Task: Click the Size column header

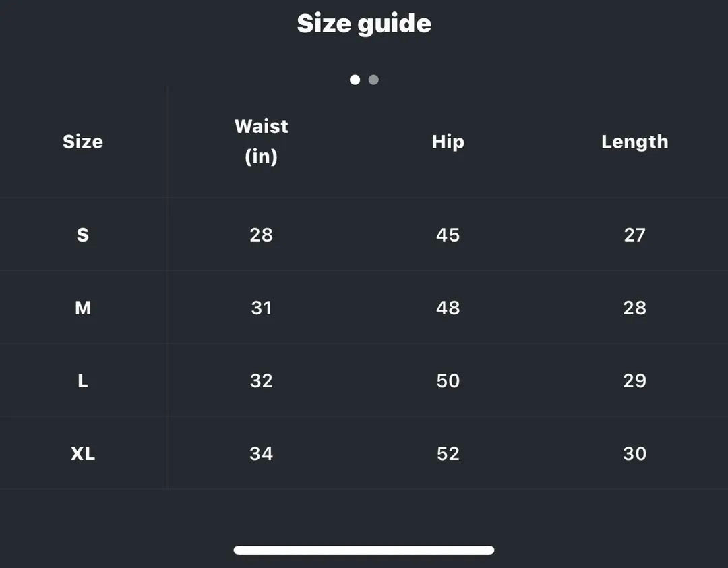Action: (83, 142)
